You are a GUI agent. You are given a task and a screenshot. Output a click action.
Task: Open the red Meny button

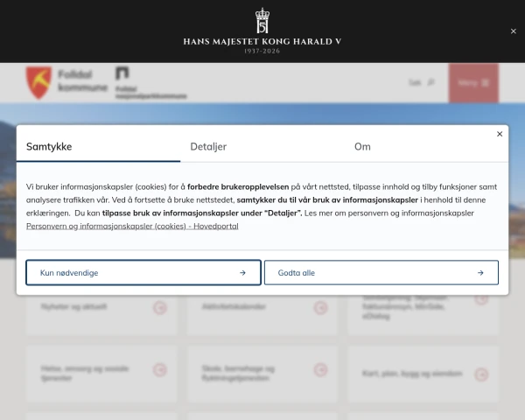[x=473, y=83]
